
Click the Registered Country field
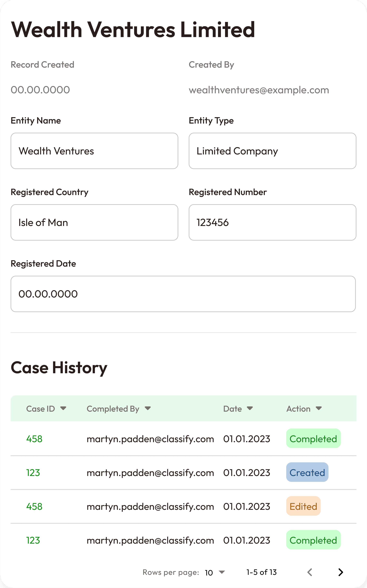tap(94, 222)
